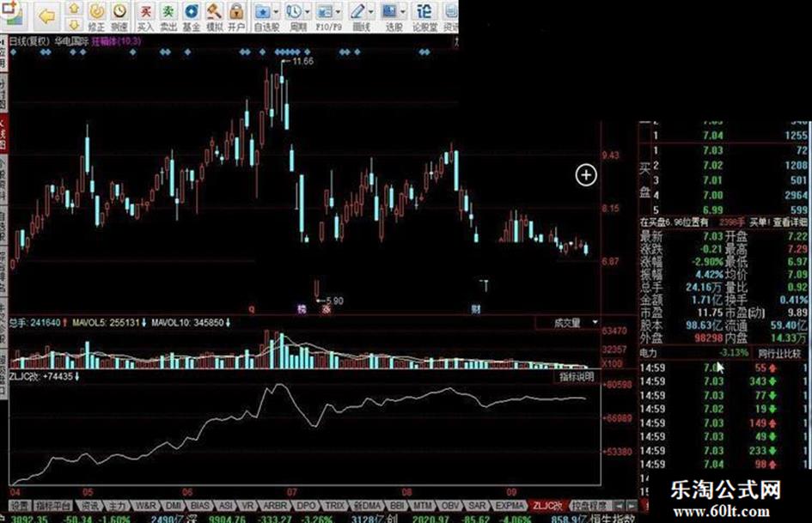The width and height of the screenshot is (812, 523).
Task: Open the 论股堂 forum icon
Action: point(424,16)
